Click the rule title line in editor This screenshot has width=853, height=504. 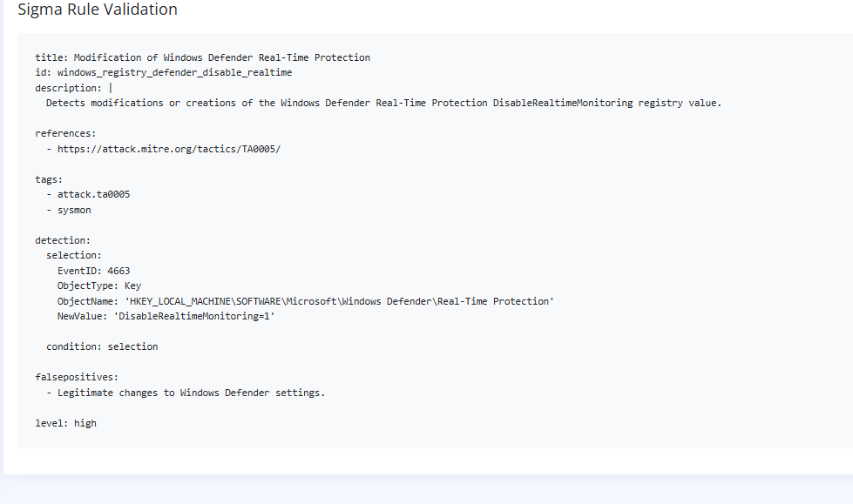[x=202, y=57]
